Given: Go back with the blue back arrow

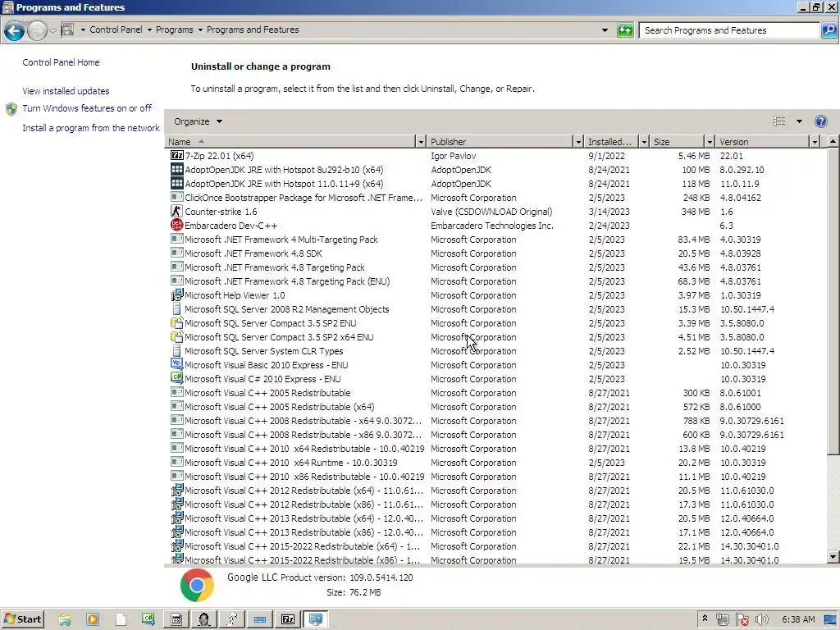Looking at the screenshot, I should pyautogui.click(x=15, y=31).
